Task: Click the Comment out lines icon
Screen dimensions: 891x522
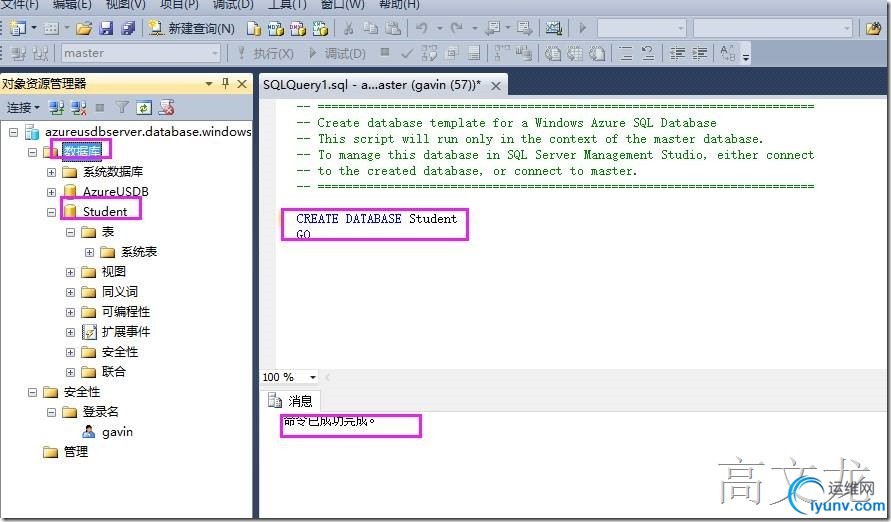Action: coord(626,53)
